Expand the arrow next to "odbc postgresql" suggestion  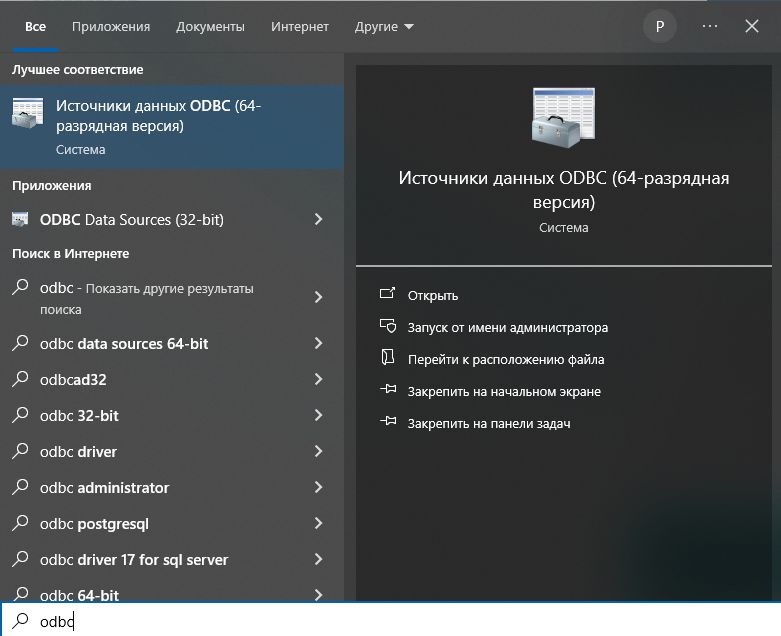(x=318, y=524)
